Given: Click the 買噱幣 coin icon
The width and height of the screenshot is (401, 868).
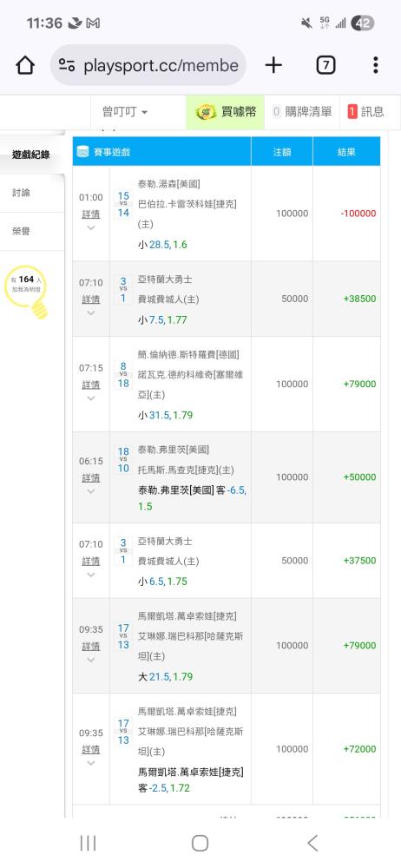Looking at the screenshot, I should pos(206,112).
